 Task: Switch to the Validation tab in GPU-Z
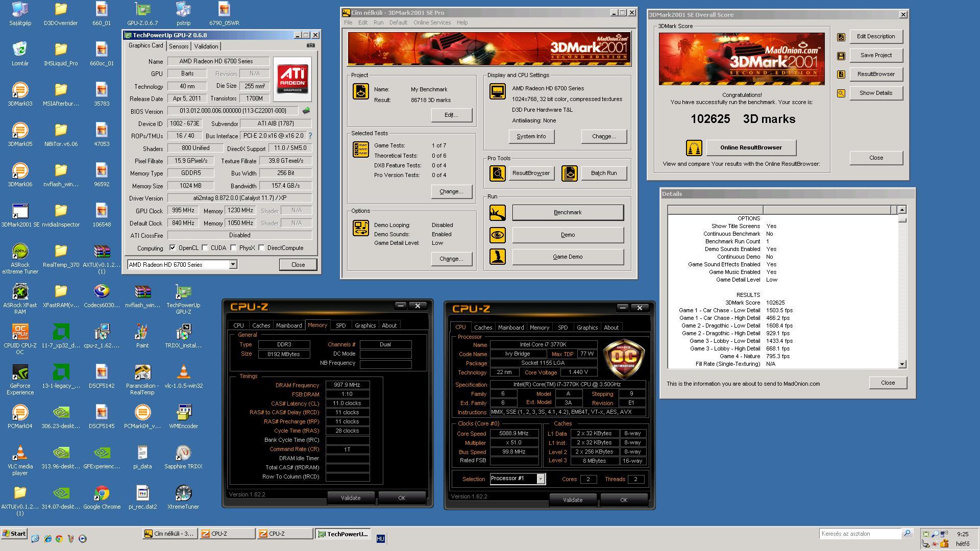[x=206, y=46]
